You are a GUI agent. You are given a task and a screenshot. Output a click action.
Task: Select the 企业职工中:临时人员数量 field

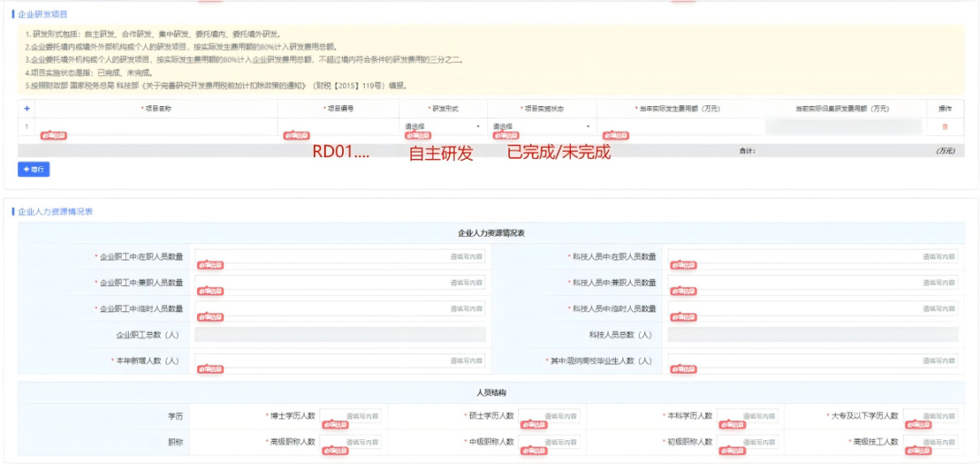coord(340,309)
